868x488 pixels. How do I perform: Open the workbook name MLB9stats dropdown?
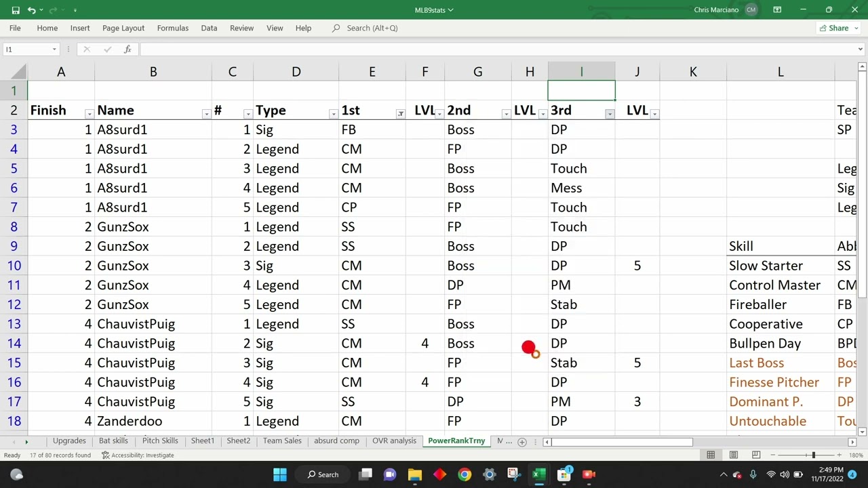click(434, 10)
